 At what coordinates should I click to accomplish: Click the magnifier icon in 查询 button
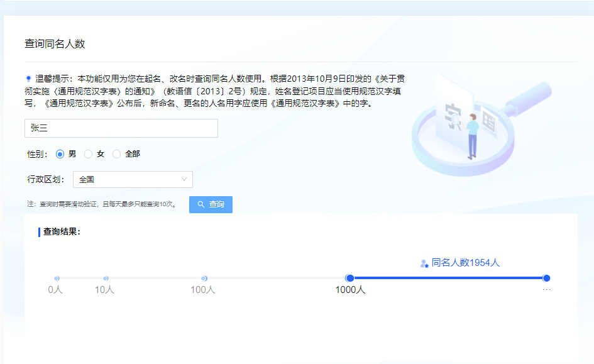201,204
